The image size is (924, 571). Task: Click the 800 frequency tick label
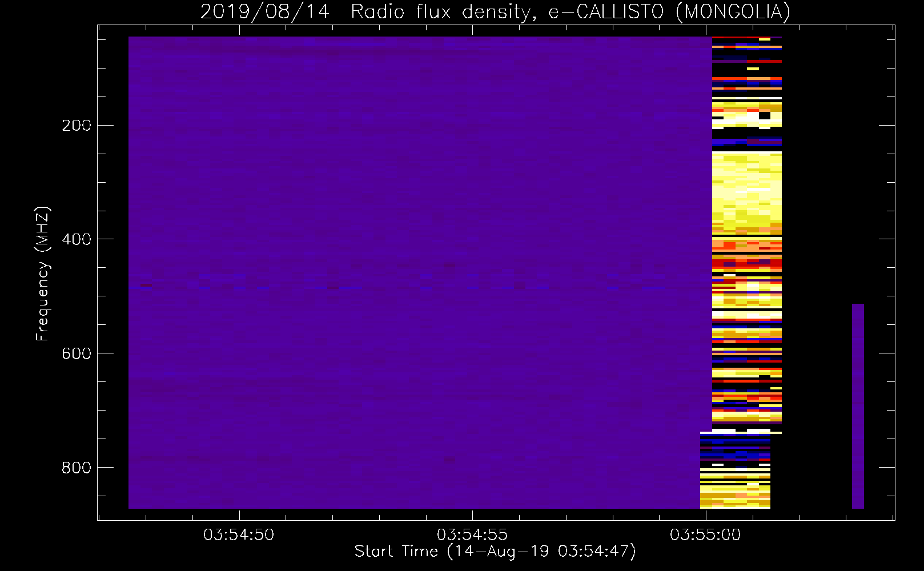(x=77, y=468)
